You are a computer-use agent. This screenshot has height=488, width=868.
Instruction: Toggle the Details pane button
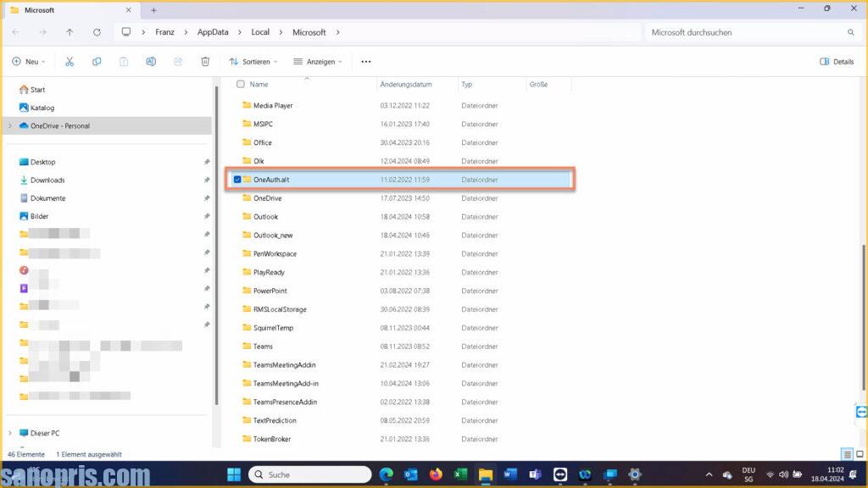[x=837, y=62]
